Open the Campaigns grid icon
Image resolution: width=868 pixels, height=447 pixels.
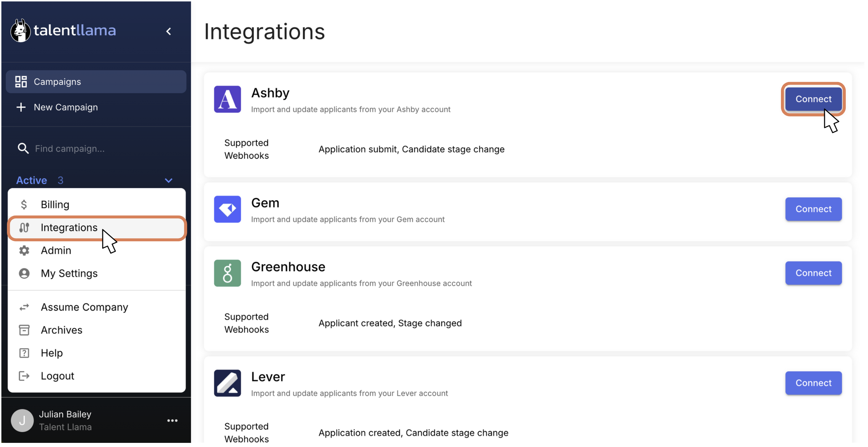21,82
